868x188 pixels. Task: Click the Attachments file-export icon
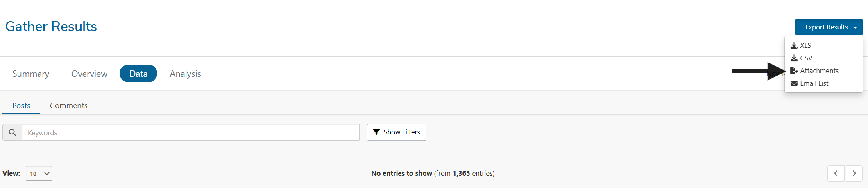794,71
